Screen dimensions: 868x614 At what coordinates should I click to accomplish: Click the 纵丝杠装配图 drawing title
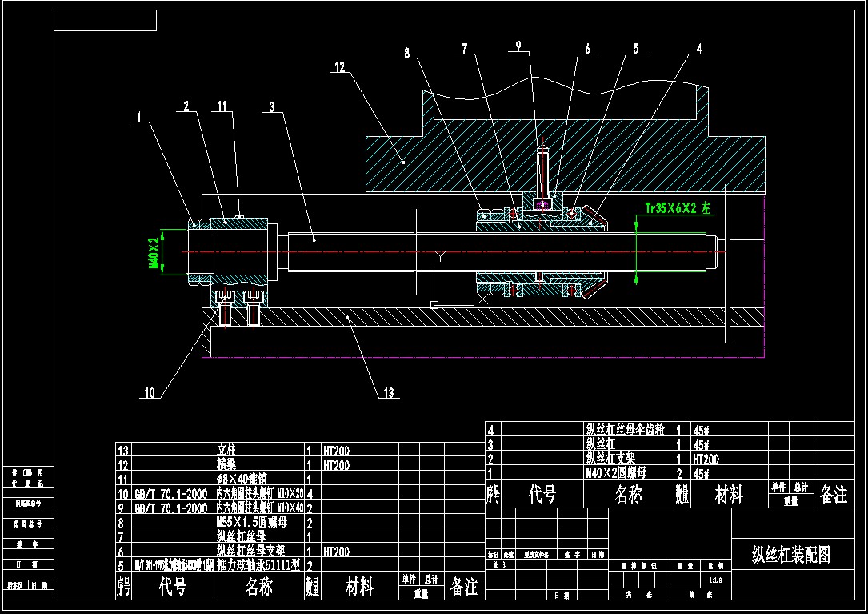(792, 554)
